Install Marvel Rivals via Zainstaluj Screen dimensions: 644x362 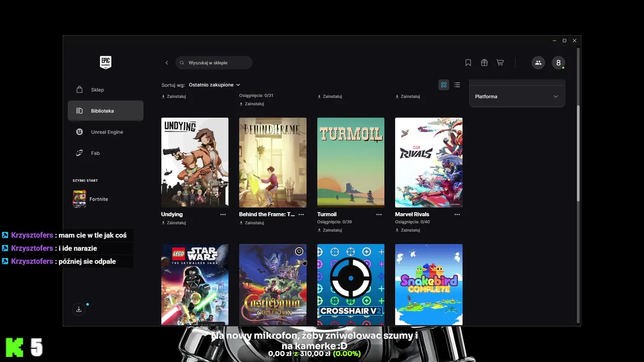[x=408, y=230]
